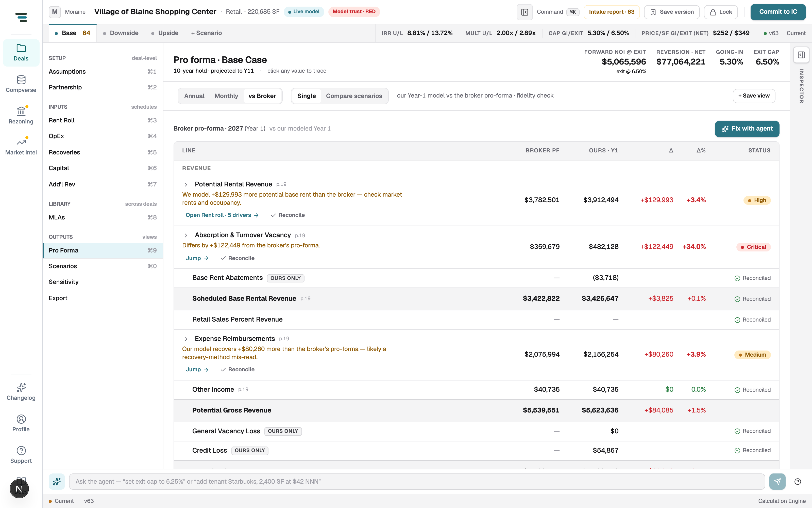Click reconciled check icon for Other Income
812x508 pixels.
[x=737, y=390]
